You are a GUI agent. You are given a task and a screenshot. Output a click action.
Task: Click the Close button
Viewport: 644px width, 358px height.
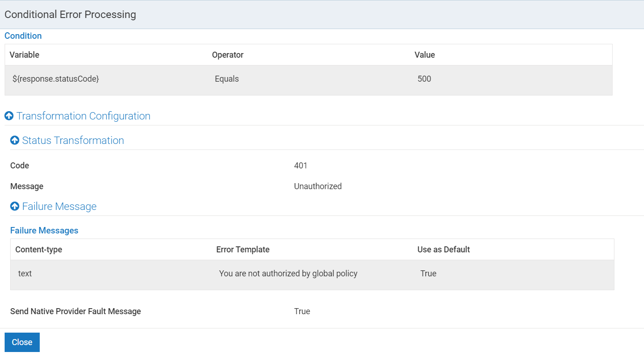(22, 342)
